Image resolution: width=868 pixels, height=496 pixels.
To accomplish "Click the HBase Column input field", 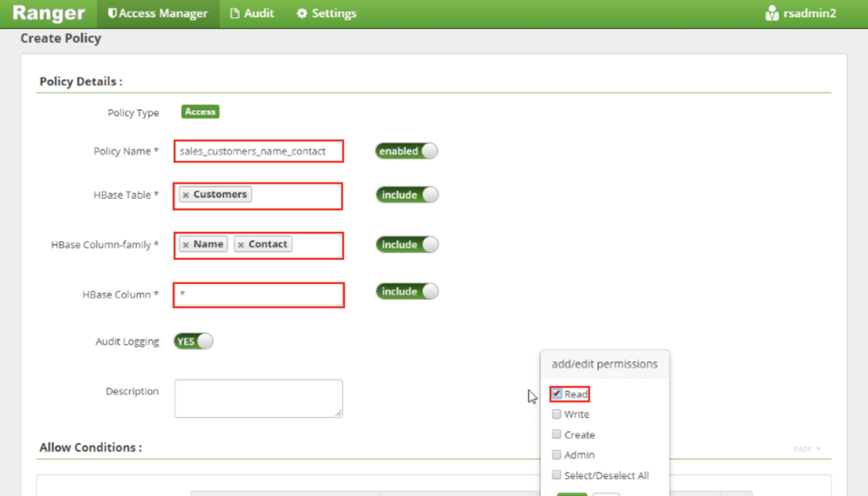I will click(259, 294).
